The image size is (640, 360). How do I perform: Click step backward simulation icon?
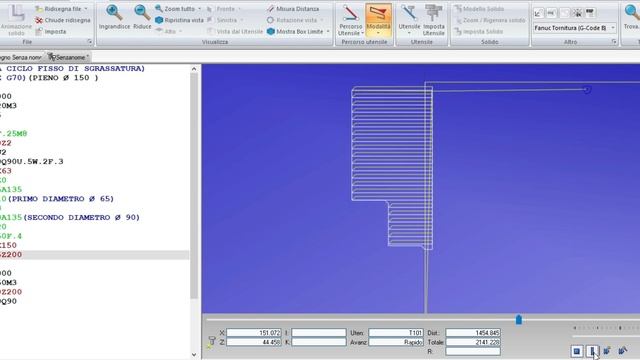point(607,351)
